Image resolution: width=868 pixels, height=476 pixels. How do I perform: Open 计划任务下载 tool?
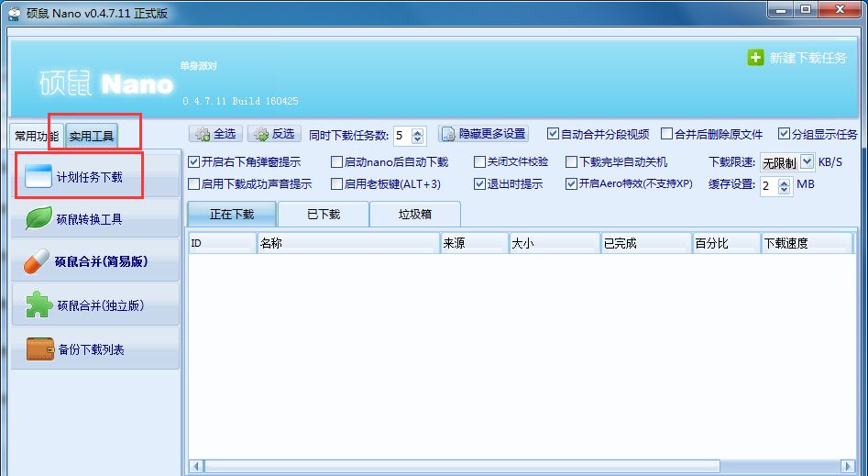[95, 177]
